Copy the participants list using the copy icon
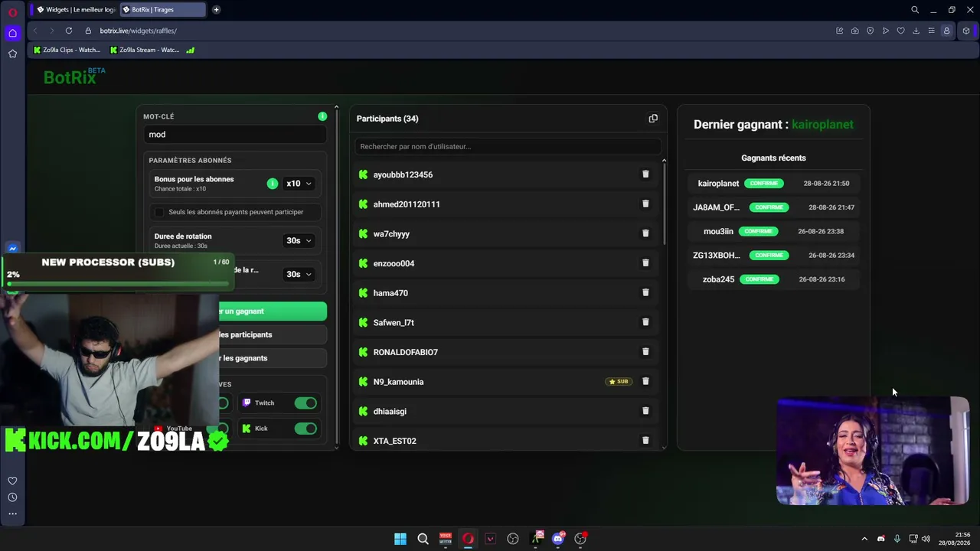Viewport: 980px width, 551px height. pos(653,119)
